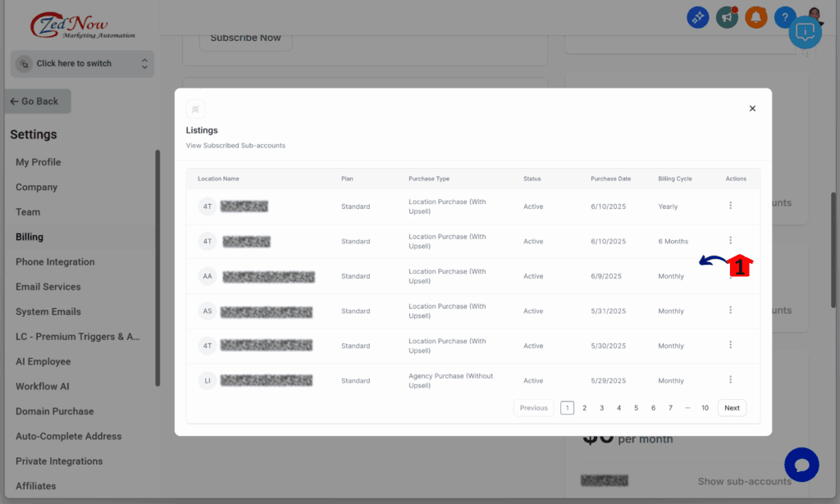Open actions menu for 6 Months row

(x=730, y=240)
